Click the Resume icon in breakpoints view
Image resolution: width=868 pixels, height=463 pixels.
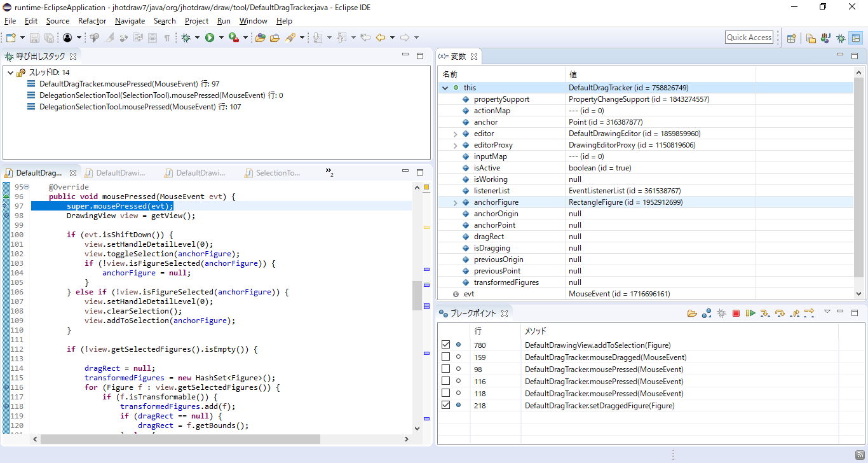coord(750,313)
